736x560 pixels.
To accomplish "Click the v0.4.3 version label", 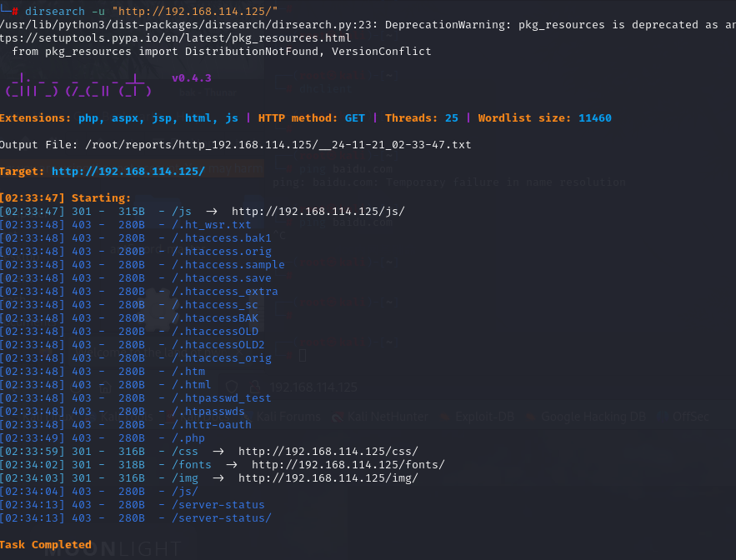I will click(191, 78).
